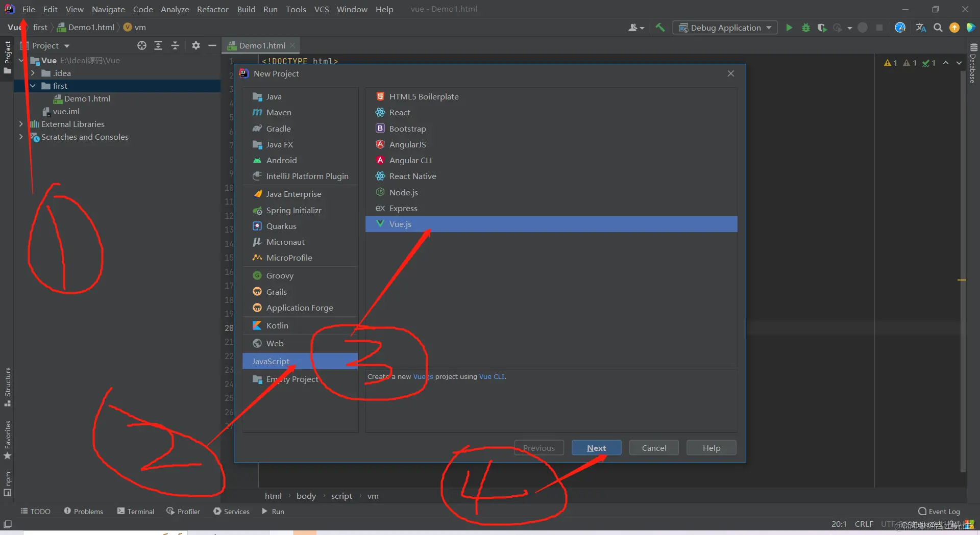980x535 pixels.
Task: Choose Android project type
Action: point(300,160)
